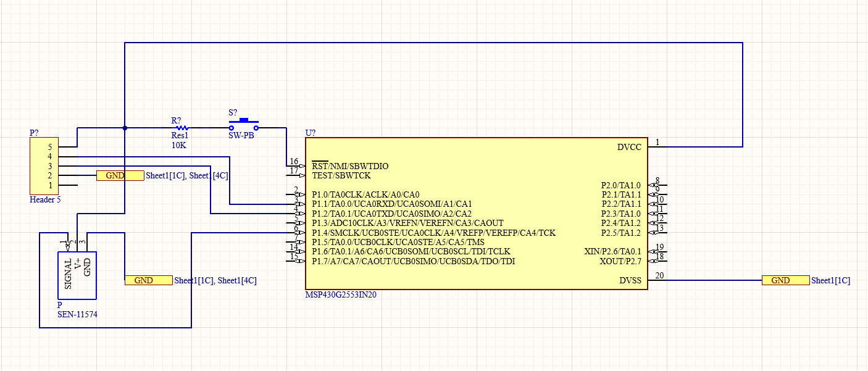The width and height of the screenshot is (868, 371).
Task: Click the P? designator above the header
Action: pos(35,133)
